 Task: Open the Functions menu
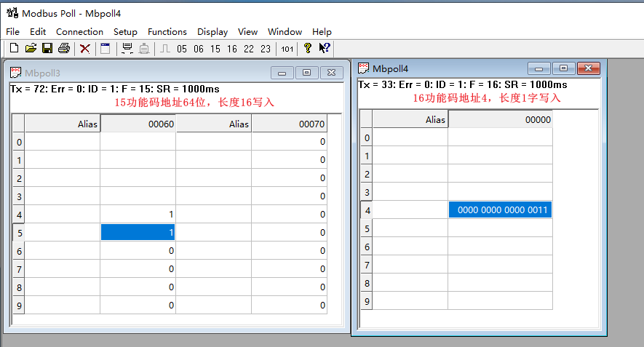click(x=167, y=31)
